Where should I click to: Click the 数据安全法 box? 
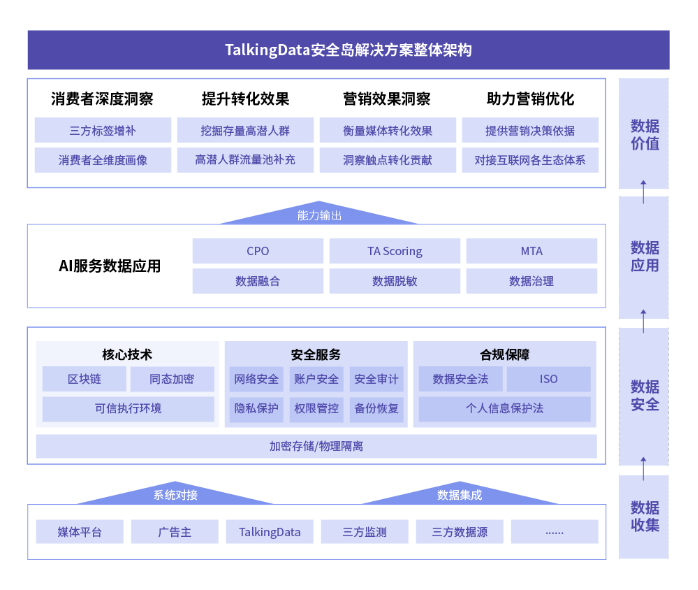461,379
